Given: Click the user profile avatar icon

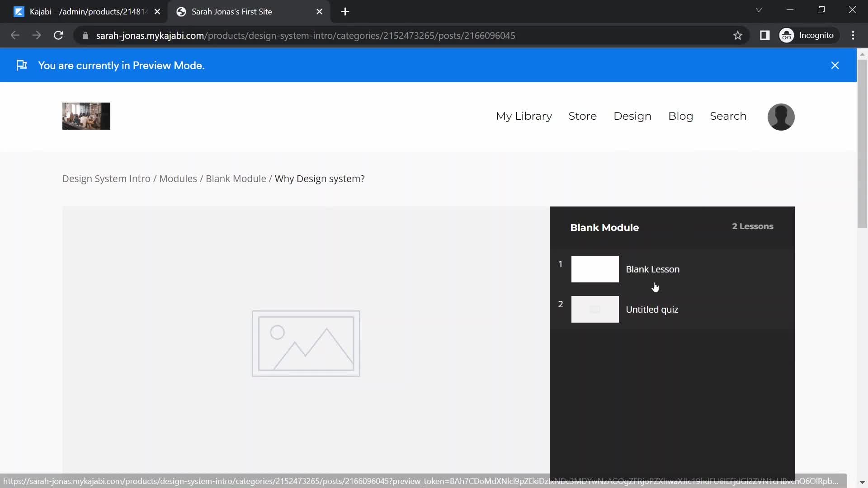Looking at the screenshot, I should [782, 116].
